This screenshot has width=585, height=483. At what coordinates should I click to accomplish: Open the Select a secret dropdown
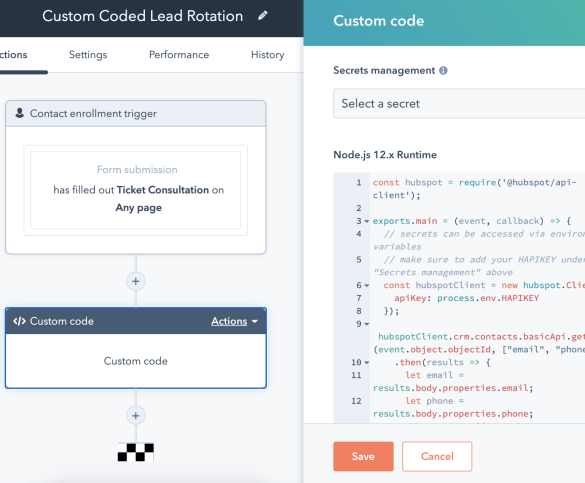coord(459,104)
